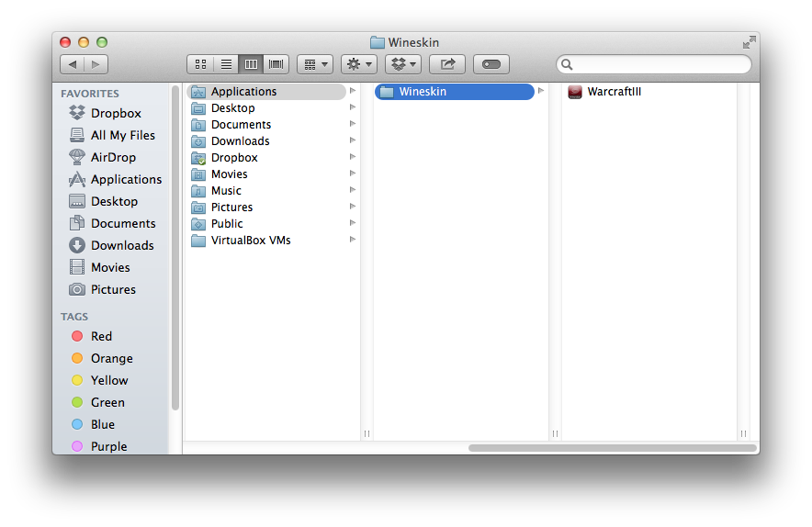Open Documents from the sidebar favorites
This screenshot has width=812, height=527.
pyautogui.click(x=112, y=223)
